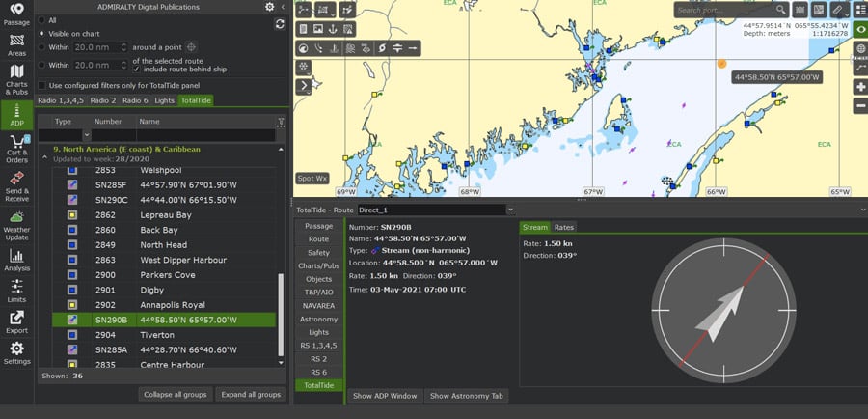The width and height of the screenshot is (868, 419).
Task: Open the Passage sidebar section
Action: pos(16,14)
